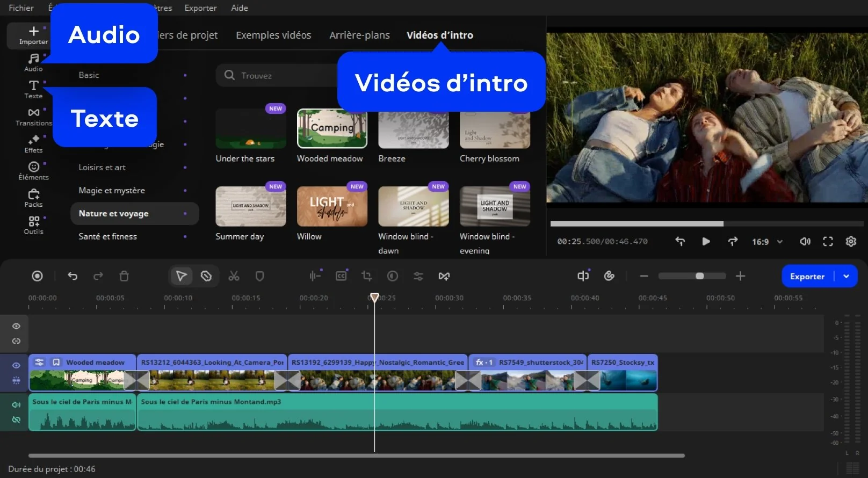The height and width of the screenshot is (478, 868).
Task: Expand the Loisirs et art category
Action: point(102,168)
